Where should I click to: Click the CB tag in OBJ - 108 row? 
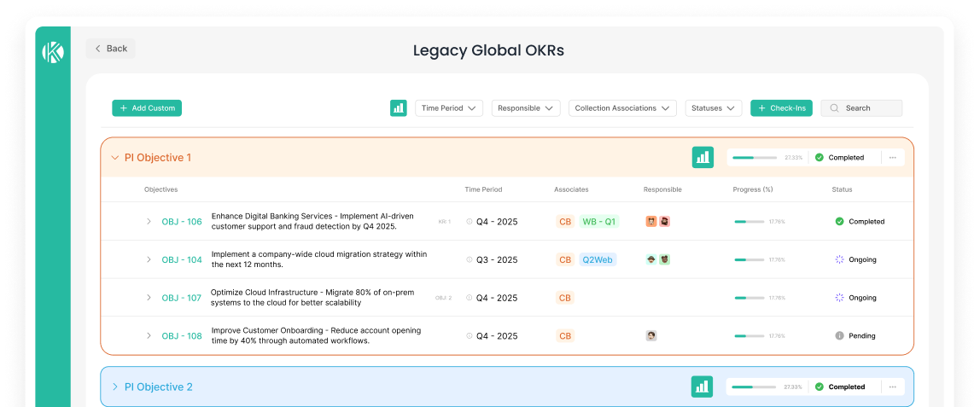(x=565, y=336)
